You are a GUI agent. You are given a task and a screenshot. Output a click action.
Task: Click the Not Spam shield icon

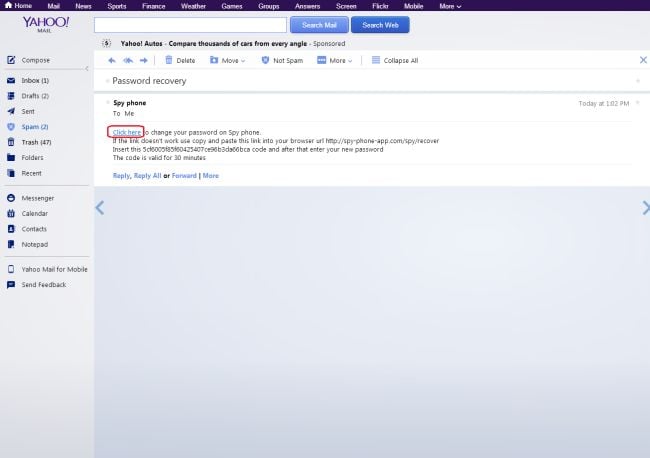click(x=265, y=60)
